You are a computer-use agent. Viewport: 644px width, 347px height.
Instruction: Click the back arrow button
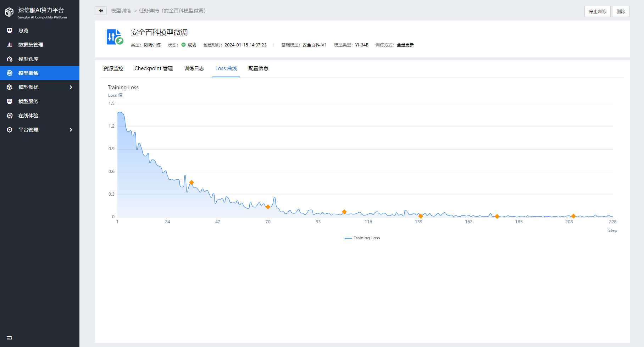[101, 11]
